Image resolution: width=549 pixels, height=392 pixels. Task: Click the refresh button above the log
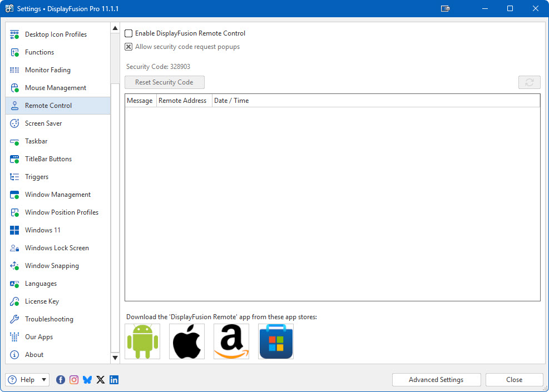[x=529, y=82]
